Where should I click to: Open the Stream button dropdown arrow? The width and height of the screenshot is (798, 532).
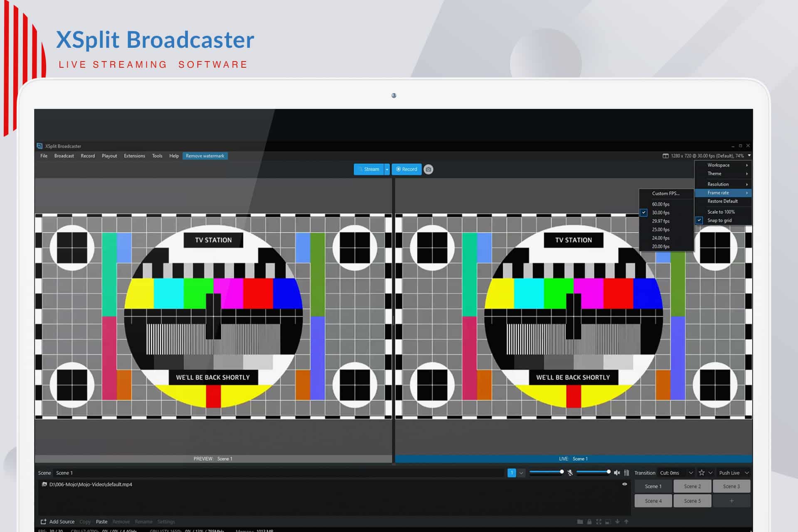(x=387, y=169)
